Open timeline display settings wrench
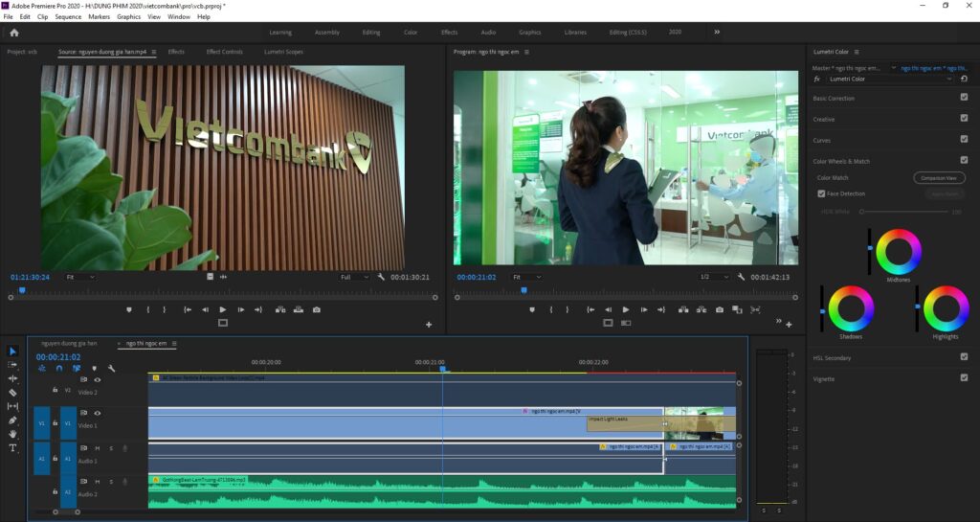This screenshot has width=980, height=522. 111,369
